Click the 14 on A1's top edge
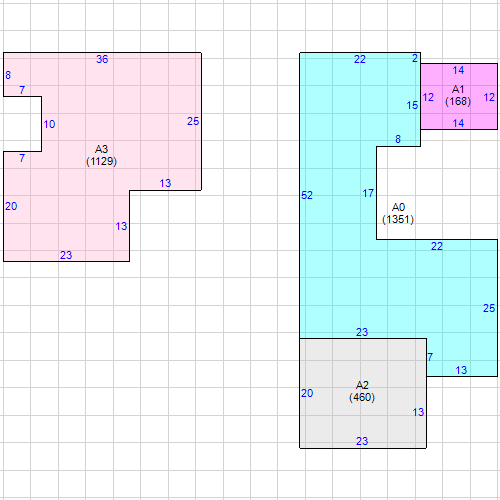The width and height of the screenshot is (500, 500). (x=458, y=70)
